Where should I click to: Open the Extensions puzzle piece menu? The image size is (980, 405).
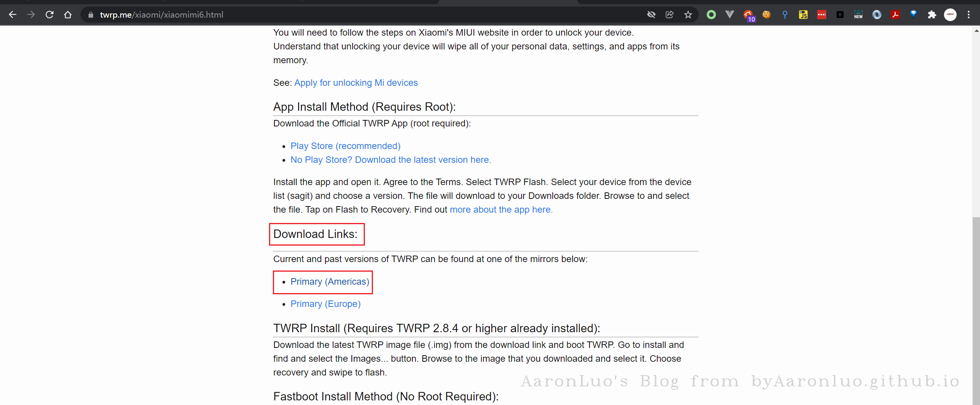pyautogui.click(x=932, y=15)
